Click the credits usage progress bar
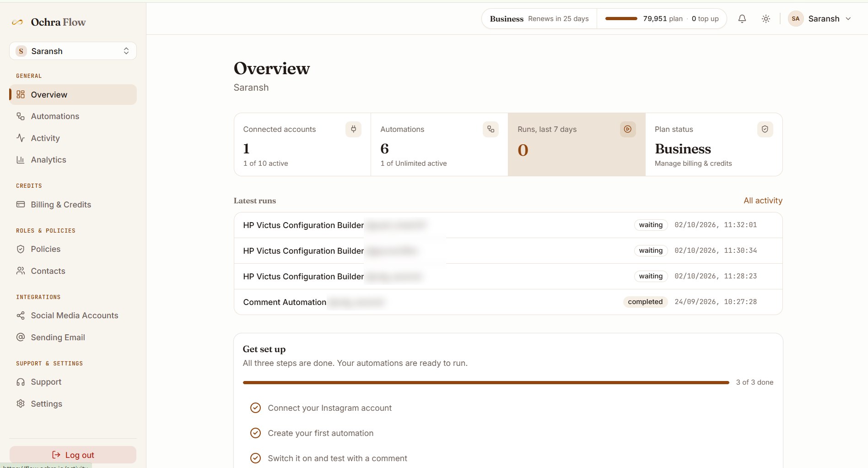The height and width of the screenshot is (468, 868). [621, 19]
